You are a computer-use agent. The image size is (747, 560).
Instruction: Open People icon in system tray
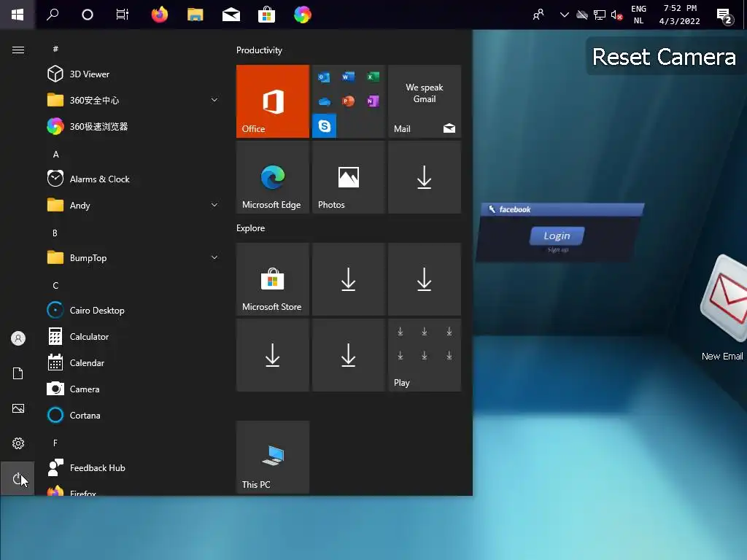pos(538,15)
